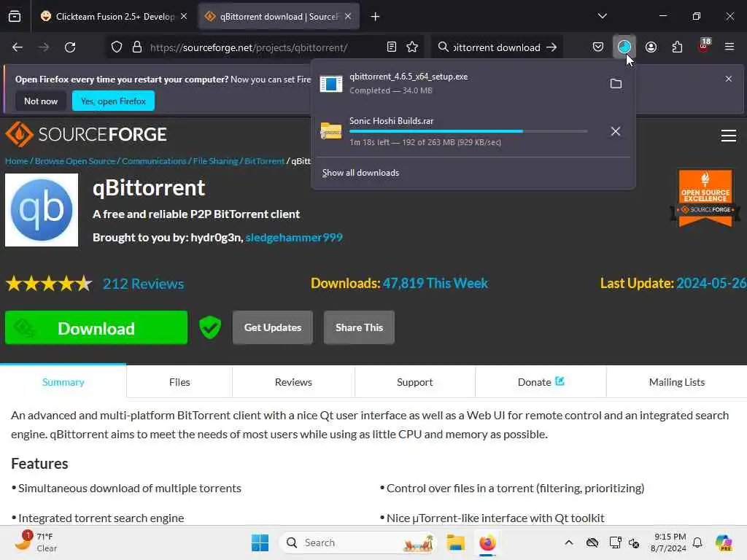Show containing folder for qbittorrent setup

[616, 84]
